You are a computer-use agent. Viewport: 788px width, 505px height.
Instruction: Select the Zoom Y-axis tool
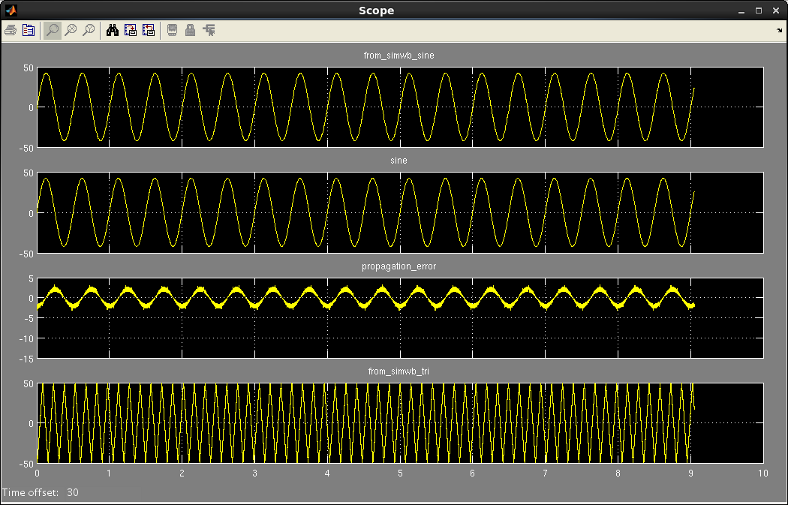coord(89,31)
